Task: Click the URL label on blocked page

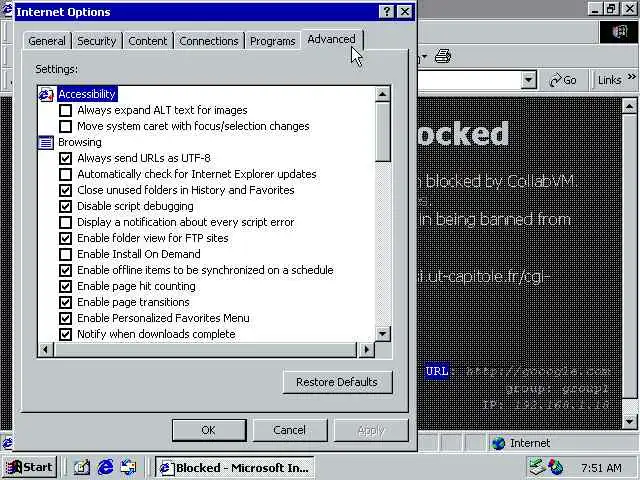Action: [x=437, y=371]
